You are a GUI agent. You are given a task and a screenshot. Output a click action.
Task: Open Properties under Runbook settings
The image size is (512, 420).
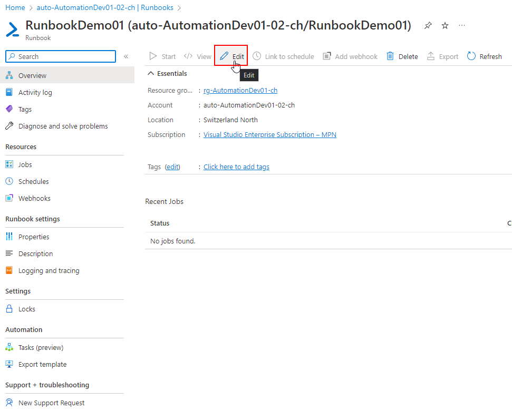pos(67,237)
